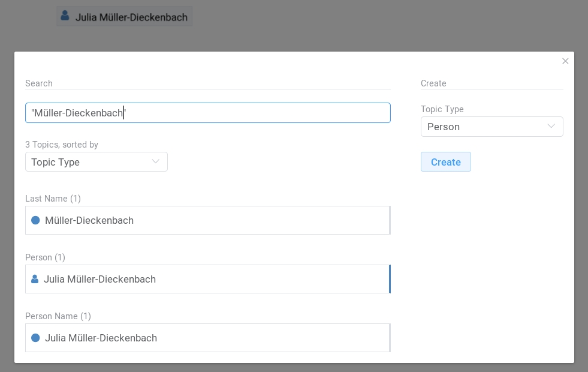
Task: Click the chevron on the Topic Type sort selector
Action: (156, 161)
